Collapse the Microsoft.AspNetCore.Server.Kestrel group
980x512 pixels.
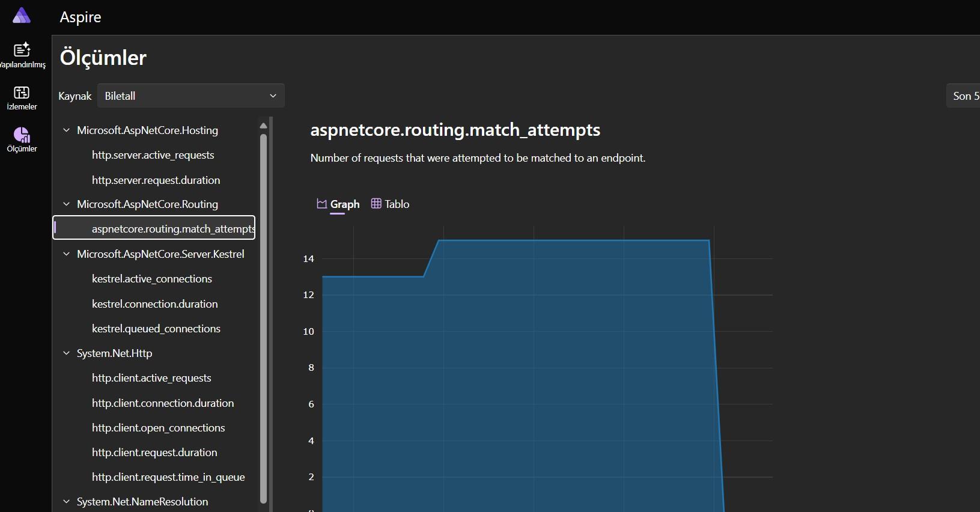pos(67,254)
